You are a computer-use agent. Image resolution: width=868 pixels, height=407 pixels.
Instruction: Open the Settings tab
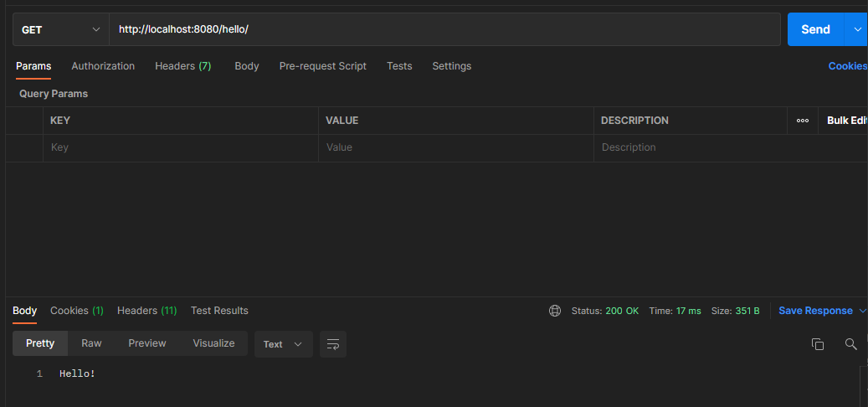452,66
